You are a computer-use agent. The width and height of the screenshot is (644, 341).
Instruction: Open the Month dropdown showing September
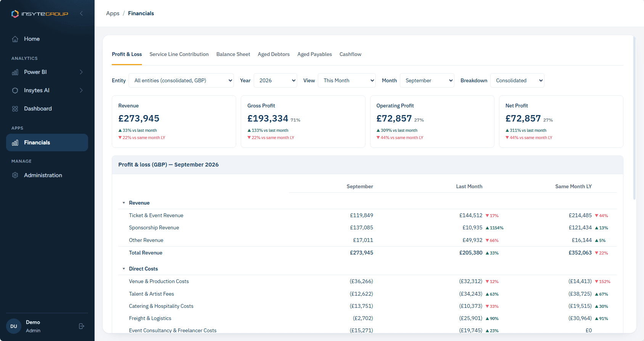click(x=427, y=80)
